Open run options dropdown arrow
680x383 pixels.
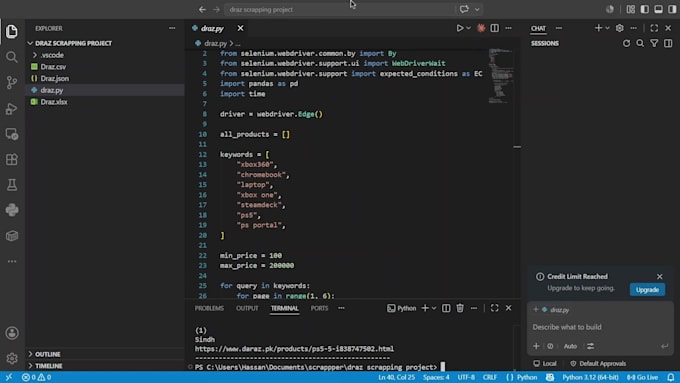469,28
